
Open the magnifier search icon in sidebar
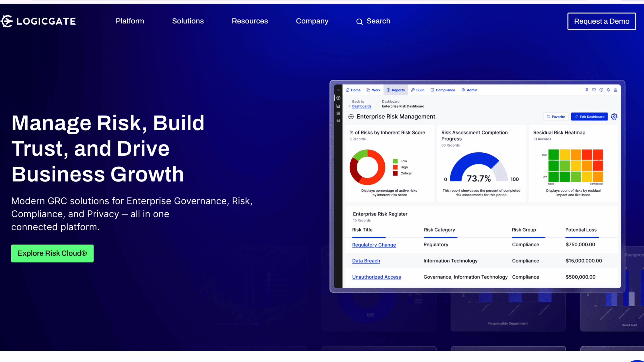(338, 120)
